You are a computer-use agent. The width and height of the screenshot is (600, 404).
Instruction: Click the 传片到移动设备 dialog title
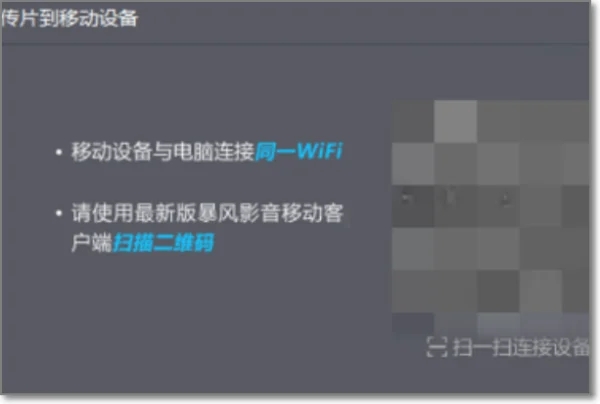(69, 18)
